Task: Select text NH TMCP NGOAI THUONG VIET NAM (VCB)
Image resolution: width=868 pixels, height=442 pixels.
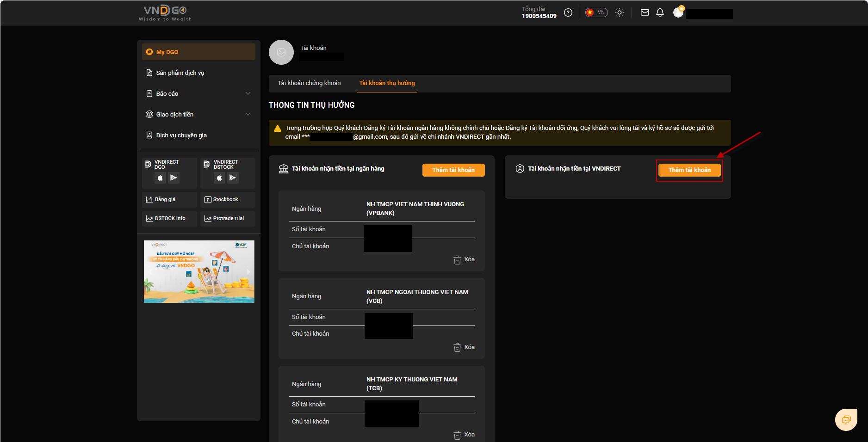Action: (x=417, y=296)
